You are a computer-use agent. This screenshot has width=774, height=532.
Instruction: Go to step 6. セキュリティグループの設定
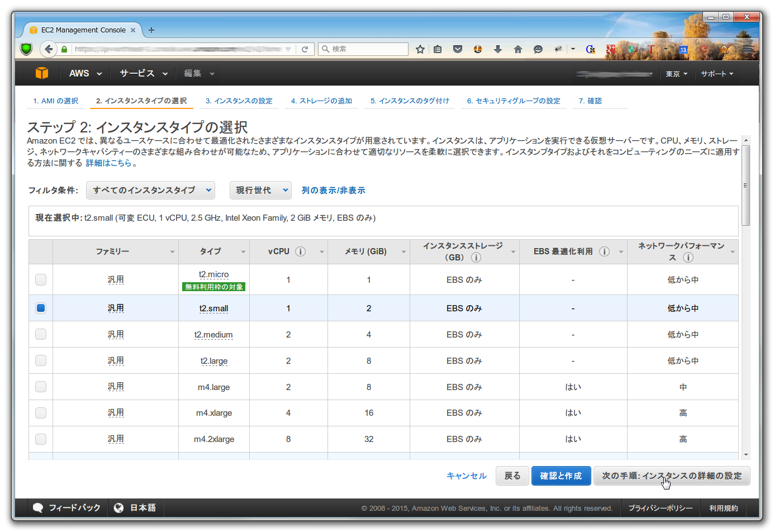click(514, 101)
